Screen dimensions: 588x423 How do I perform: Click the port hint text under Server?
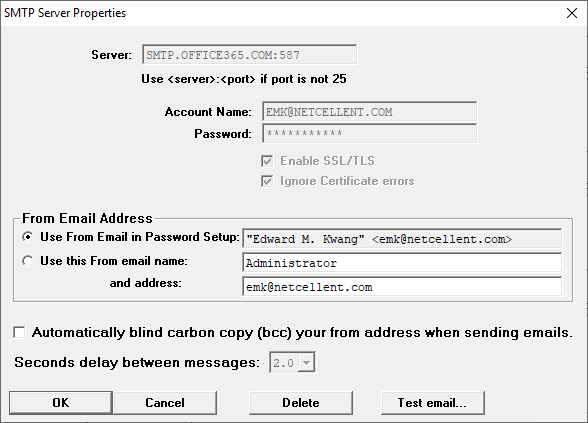coord(244,79)
